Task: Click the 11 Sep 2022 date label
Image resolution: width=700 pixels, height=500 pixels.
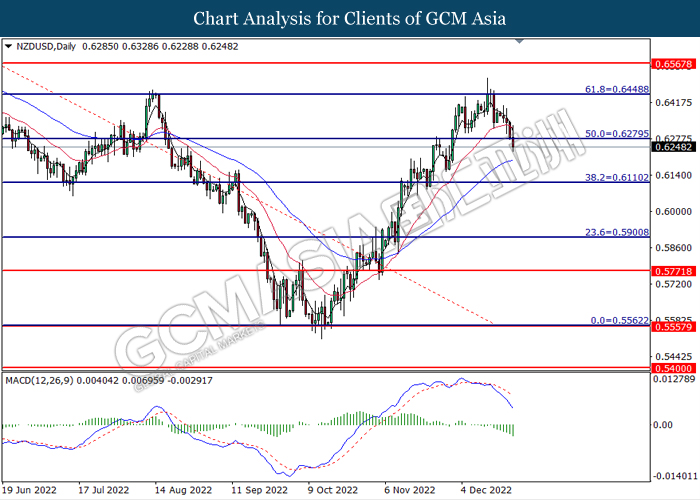Action: [259, 490]
